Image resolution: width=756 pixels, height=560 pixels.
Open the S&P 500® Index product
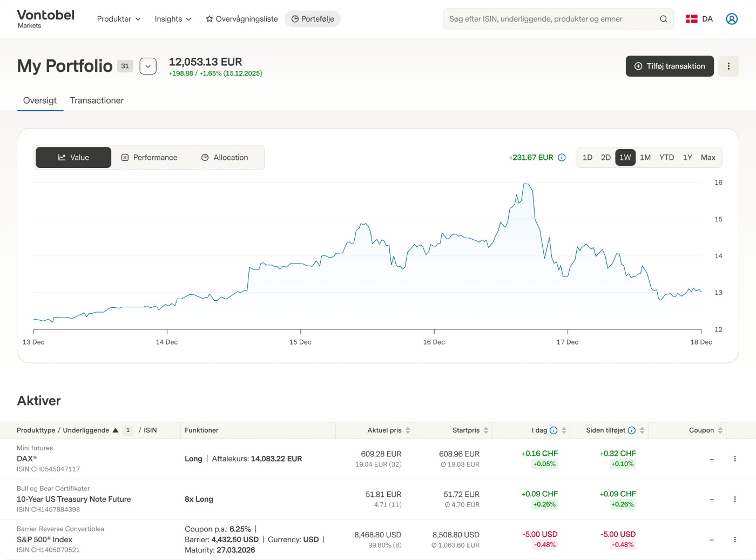[x=44, y=539]
